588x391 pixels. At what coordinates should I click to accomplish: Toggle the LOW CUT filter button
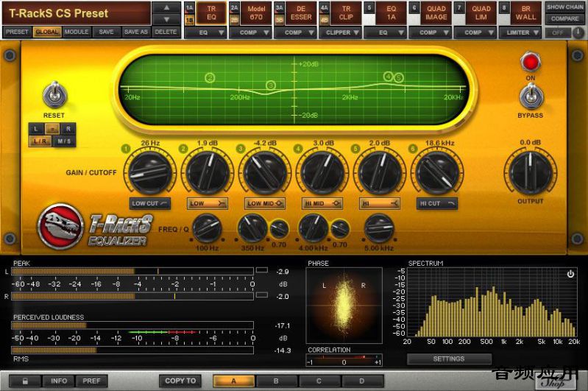coord(150,203)
